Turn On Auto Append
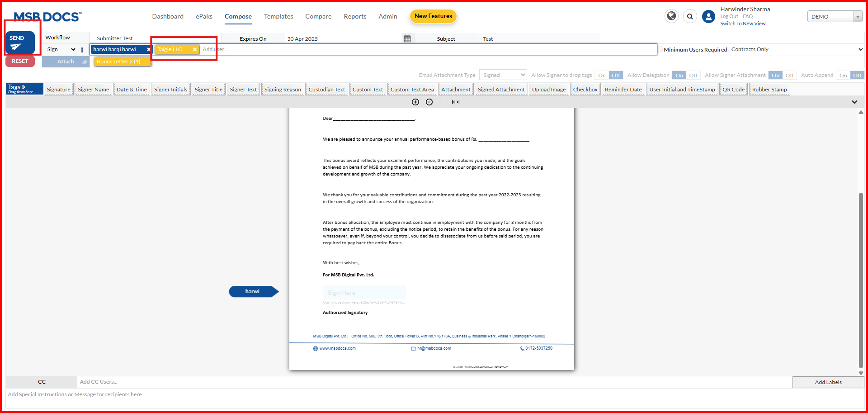868x413 pixels. click(843, 76)
